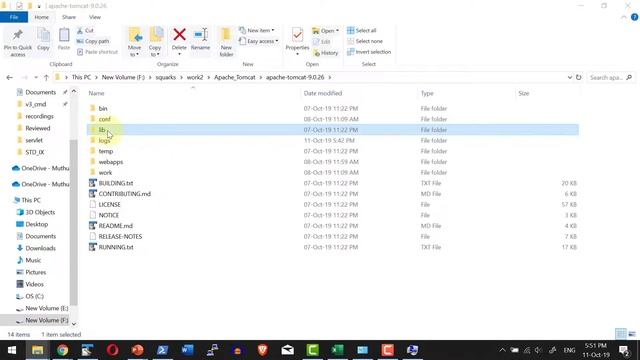Screen dimensions: 640x360
Task: Open Brave browser from the taskbar
Action: click(262, 350)
